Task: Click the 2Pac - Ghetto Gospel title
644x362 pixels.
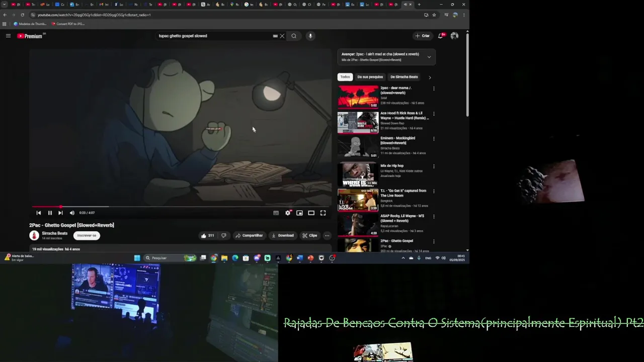Action: pyautogui.click(x=71, y=225)
